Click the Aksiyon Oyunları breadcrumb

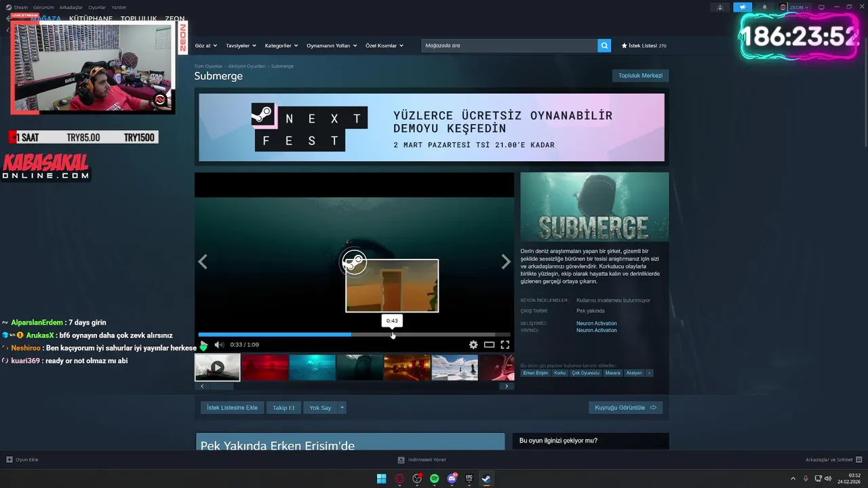pos(247,66)
